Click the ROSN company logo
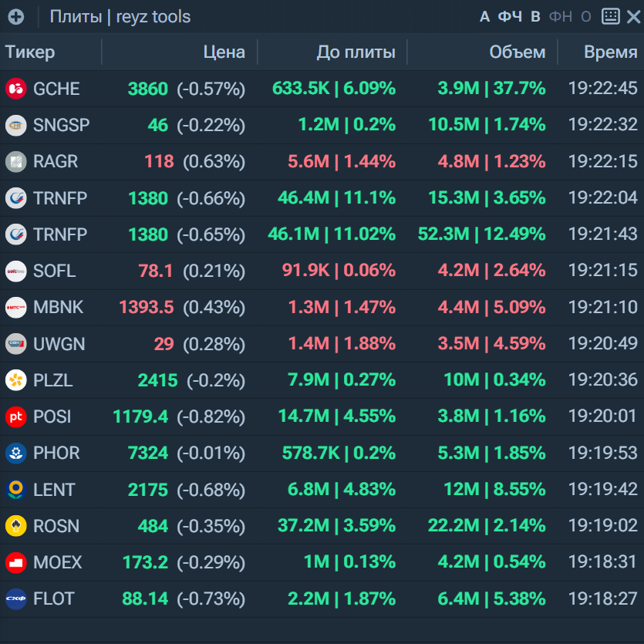 coord(16,526)
